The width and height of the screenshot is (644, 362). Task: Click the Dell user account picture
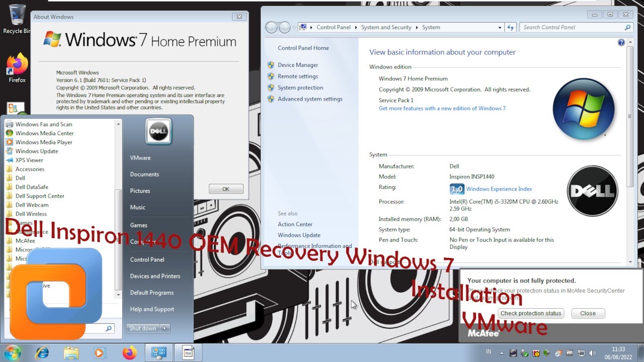click(159, 132)
